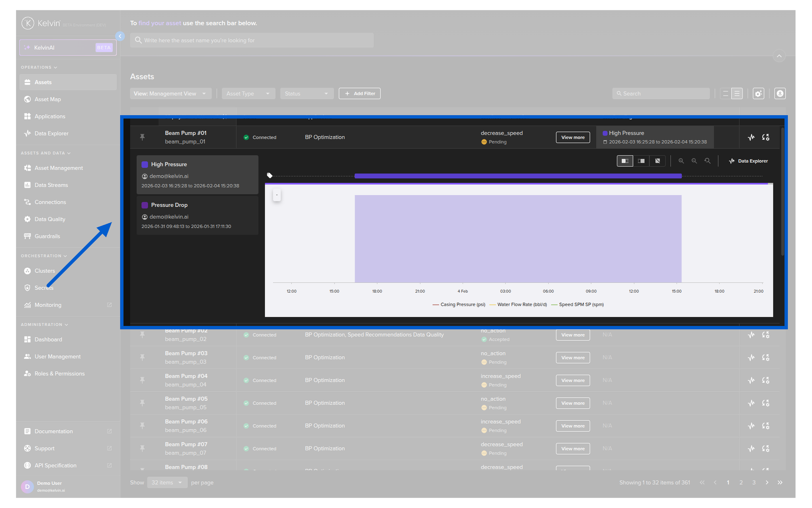Click the zoom out magnifier icon
812x508 pixels.
pos(694,161)
